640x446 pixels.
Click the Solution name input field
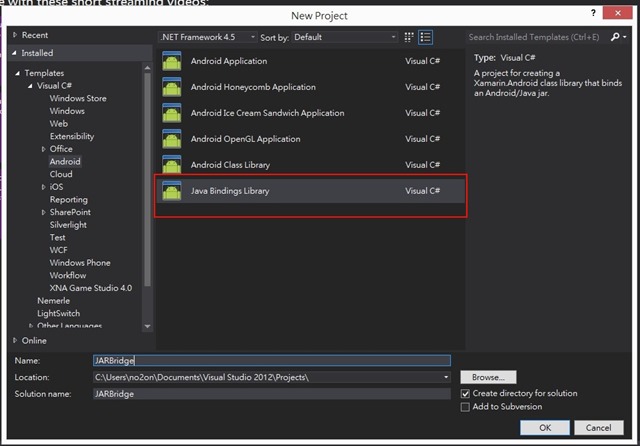(272, 394)
